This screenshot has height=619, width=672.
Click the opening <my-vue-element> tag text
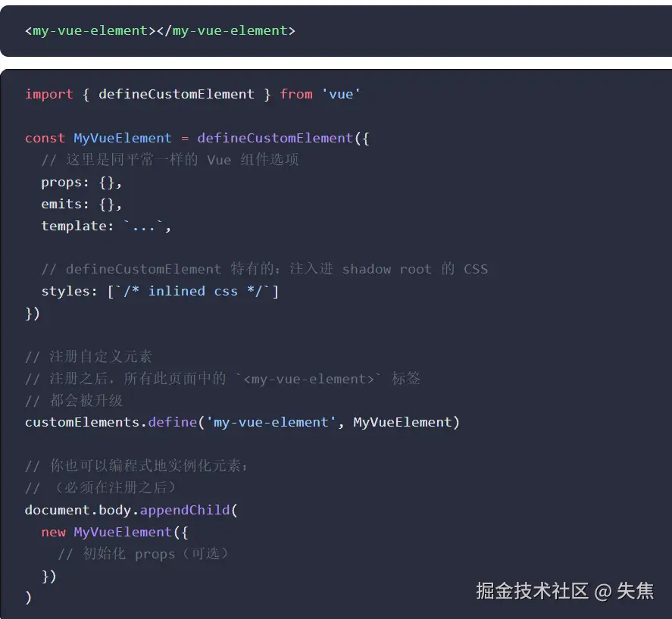point(90,31)
